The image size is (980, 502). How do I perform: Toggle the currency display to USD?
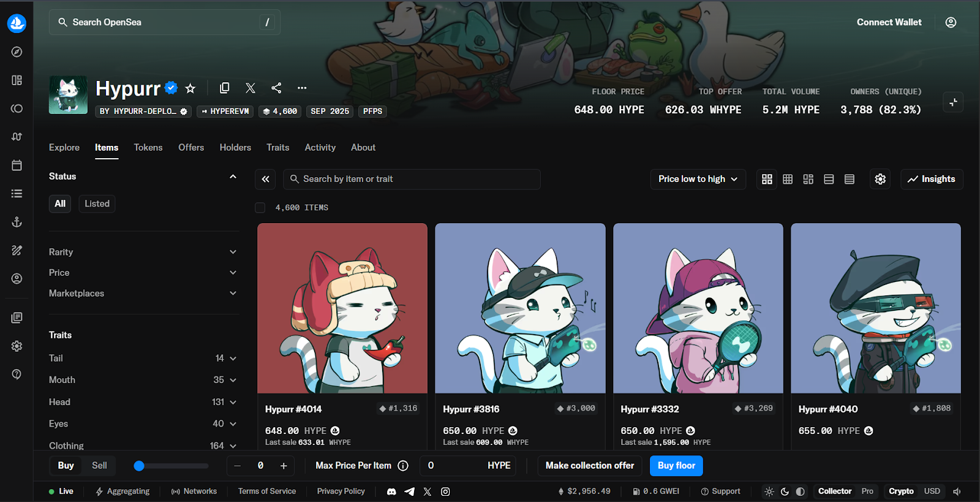[932, 492]
